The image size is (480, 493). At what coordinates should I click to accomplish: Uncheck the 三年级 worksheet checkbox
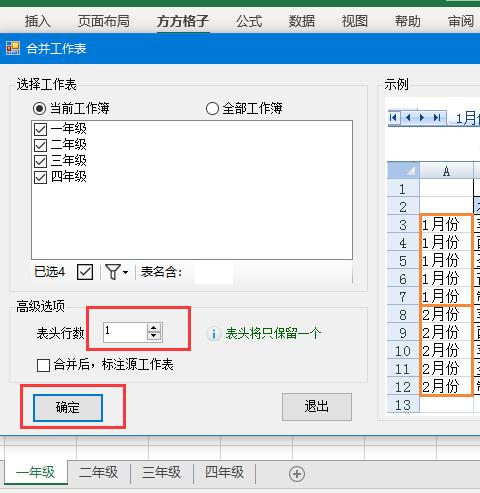point(40,161)
